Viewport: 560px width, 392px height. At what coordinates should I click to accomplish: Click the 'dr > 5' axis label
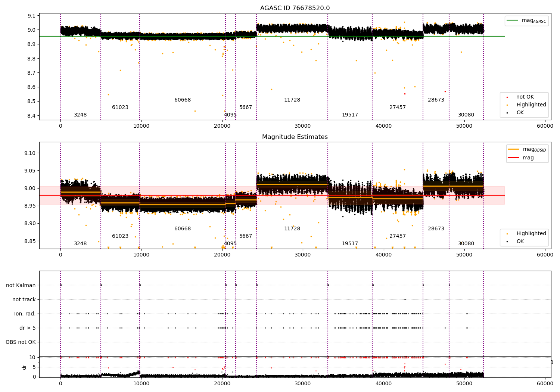(28, 328)
